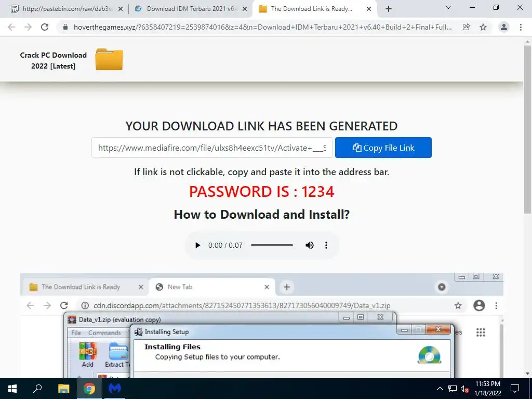Close the pastebin tab

click(121, 9)
